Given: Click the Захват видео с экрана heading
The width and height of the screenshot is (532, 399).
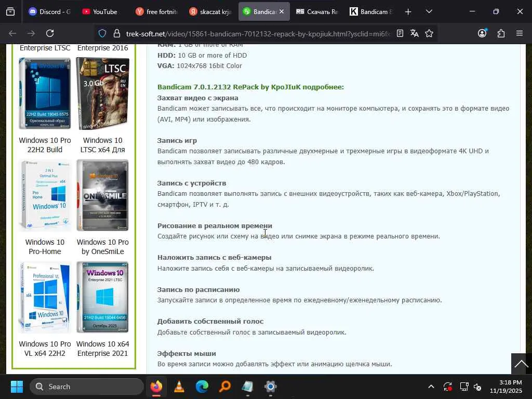Looking at the screenshot, I should [197, 98].
